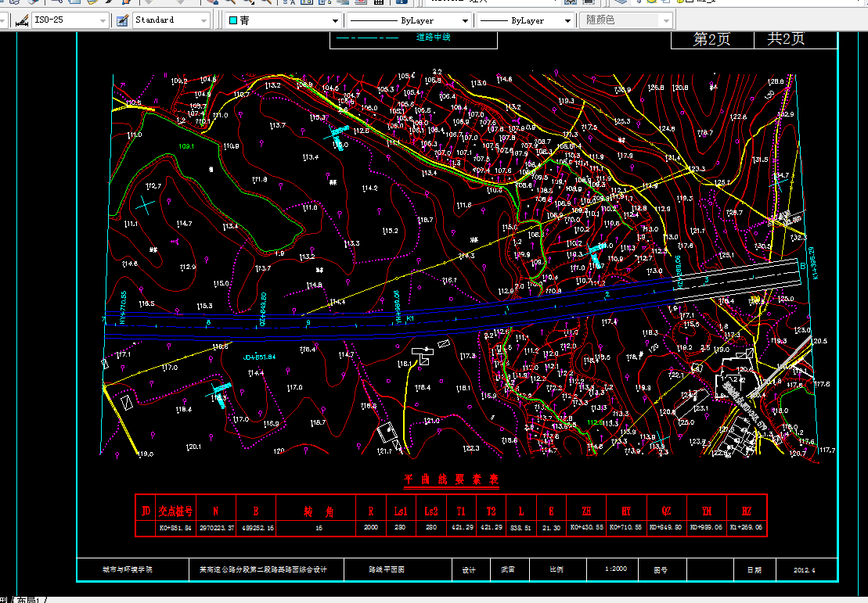Select the 图号 title block label
The image size is (868, 603).
661,570
